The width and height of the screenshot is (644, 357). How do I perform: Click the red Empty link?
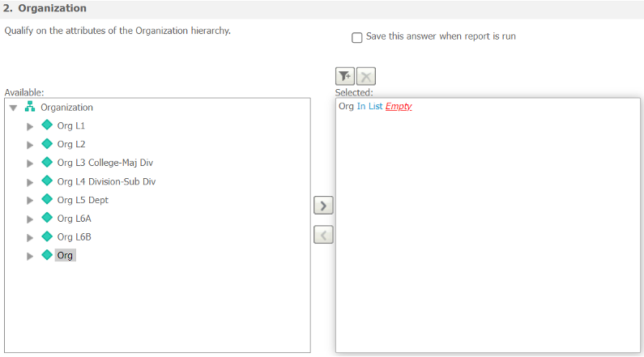click(399, 107)
